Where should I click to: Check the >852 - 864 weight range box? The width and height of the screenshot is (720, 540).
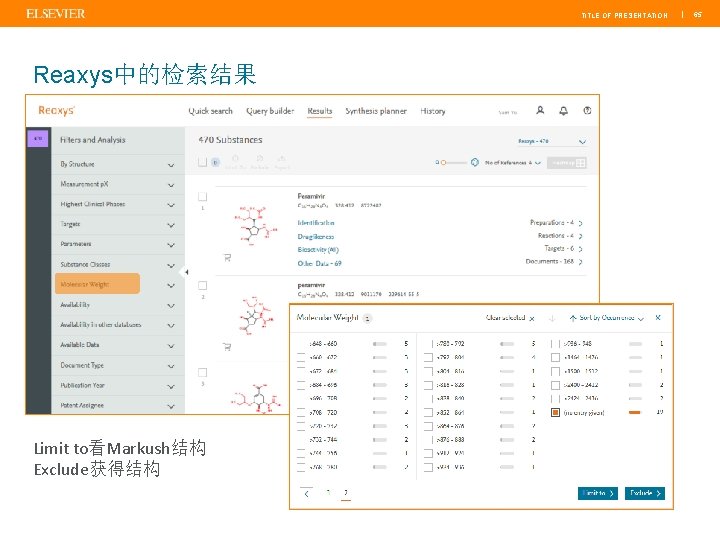(428, 412)
